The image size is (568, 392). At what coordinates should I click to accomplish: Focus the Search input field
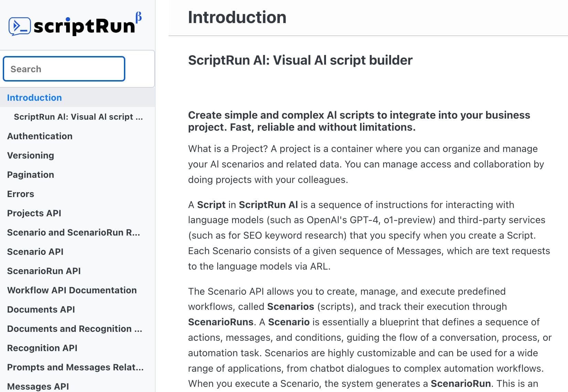64,69
